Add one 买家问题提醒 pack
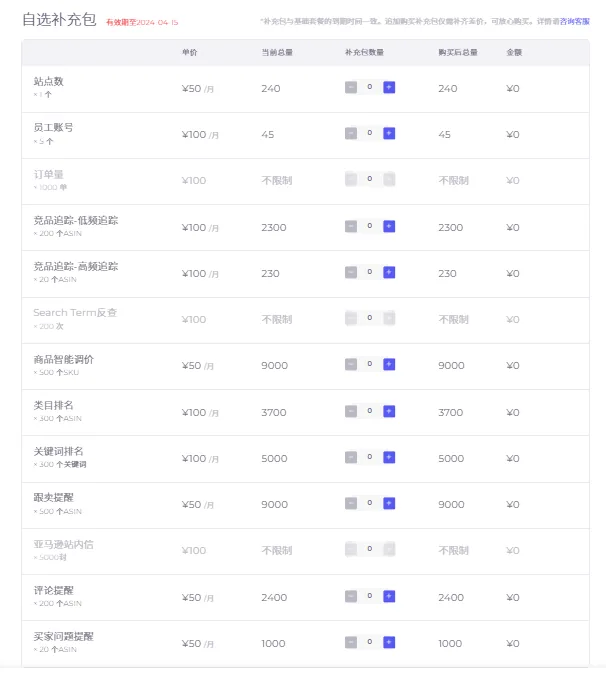Viewport: 606px width, 677px height. [x=389, y=642]
